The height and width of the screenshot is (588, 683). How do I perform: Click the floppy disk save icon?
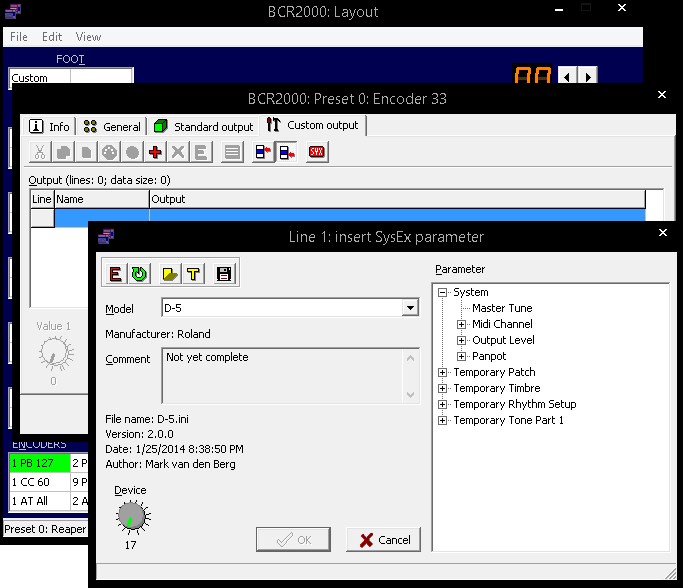click(224, 274)
